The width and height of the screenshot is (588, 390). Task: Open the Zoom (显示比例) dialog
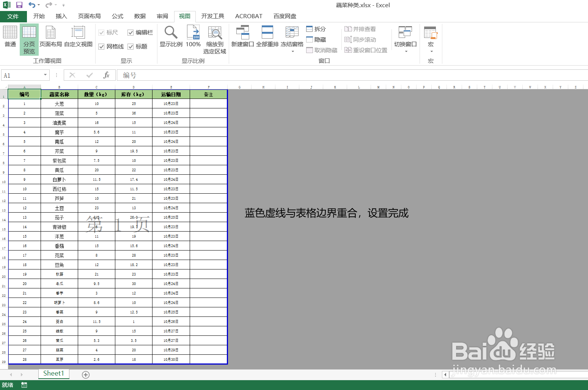click(x=171, y=37)
